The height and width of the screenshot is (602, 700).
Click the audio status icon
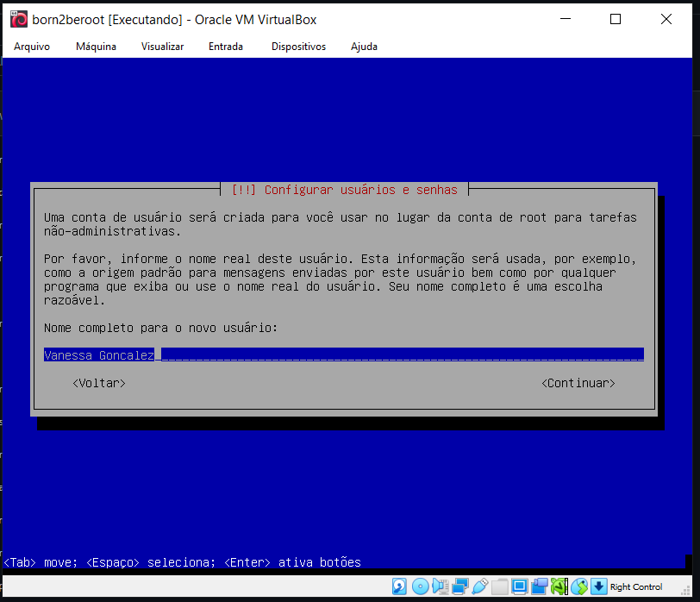[440, 586]
